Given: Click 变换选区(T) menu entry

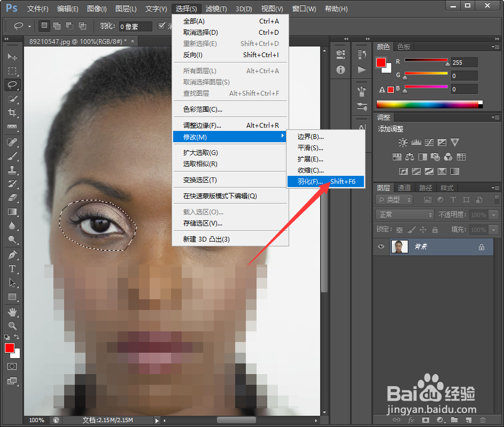Looking at the screenshot, I should [x=230, y=180].
